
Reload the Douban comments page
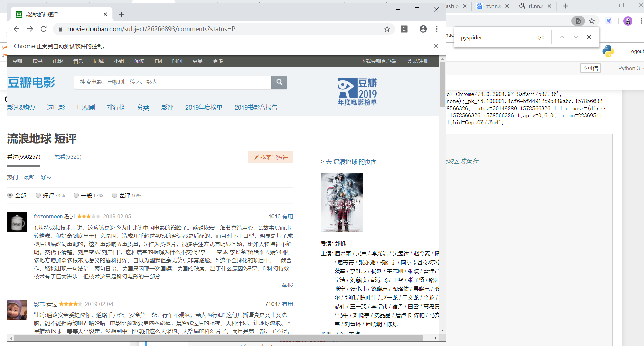point(43,29)
